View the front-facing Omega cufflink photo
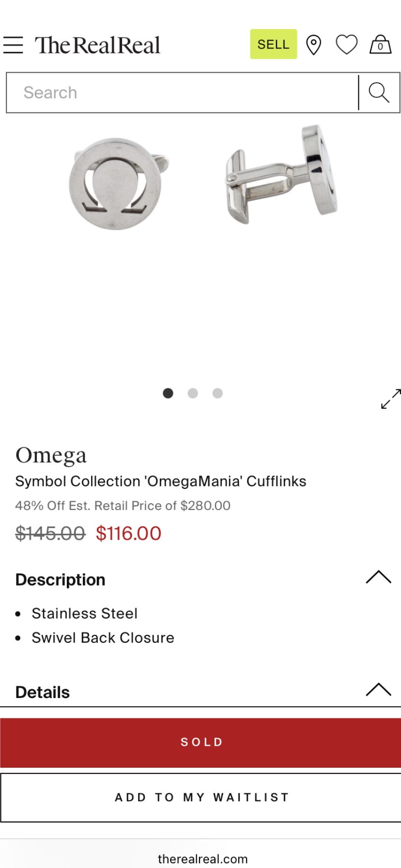The image size is (401, 868). click(x=115, y=183)
